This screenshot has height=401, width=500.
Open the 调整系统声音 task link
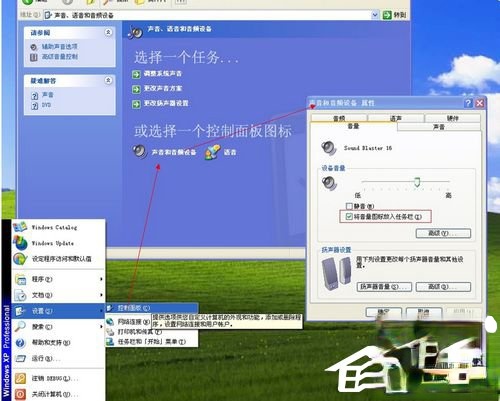[163, 74]
